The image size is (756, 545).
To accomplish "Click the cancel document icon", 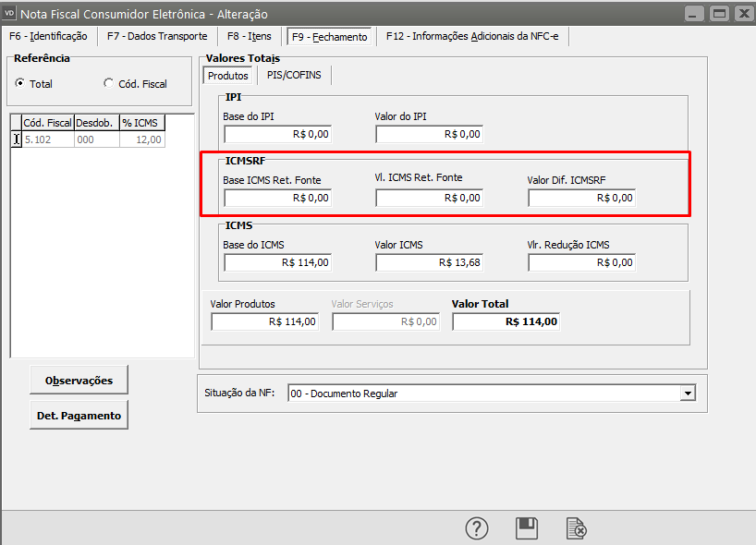I will click(x=576, y=528).
